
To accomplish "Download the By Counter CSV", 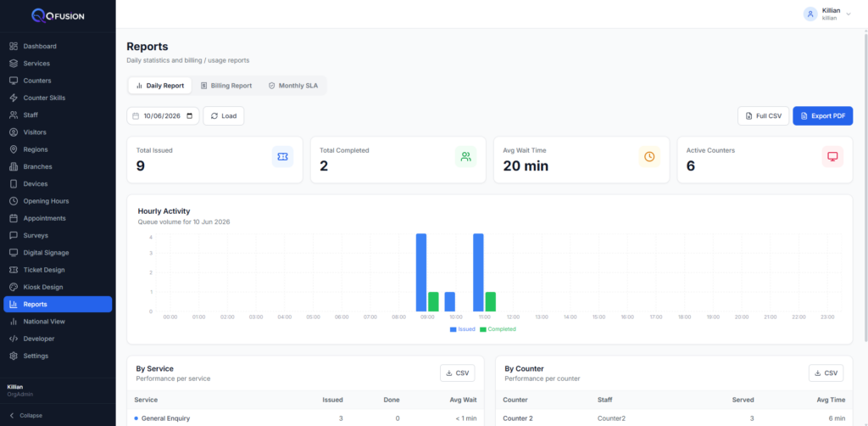I will (826, 373).
